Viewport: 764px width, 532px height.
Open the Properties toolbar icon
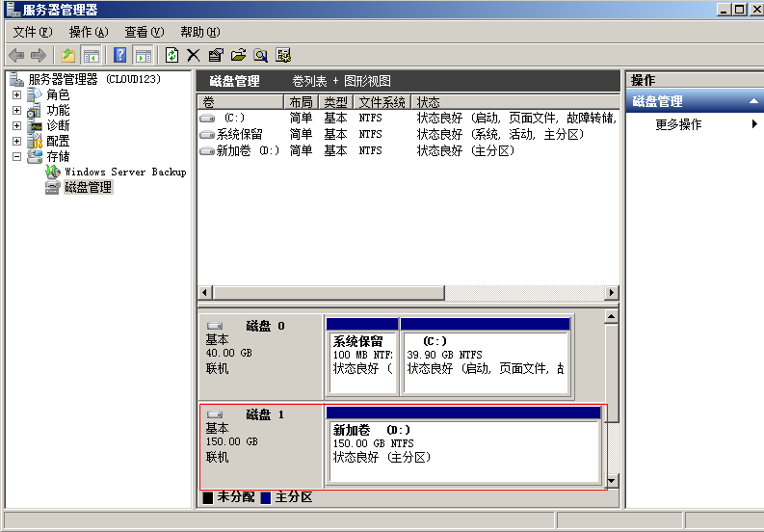pyautogui.click(x=216, y=56)
